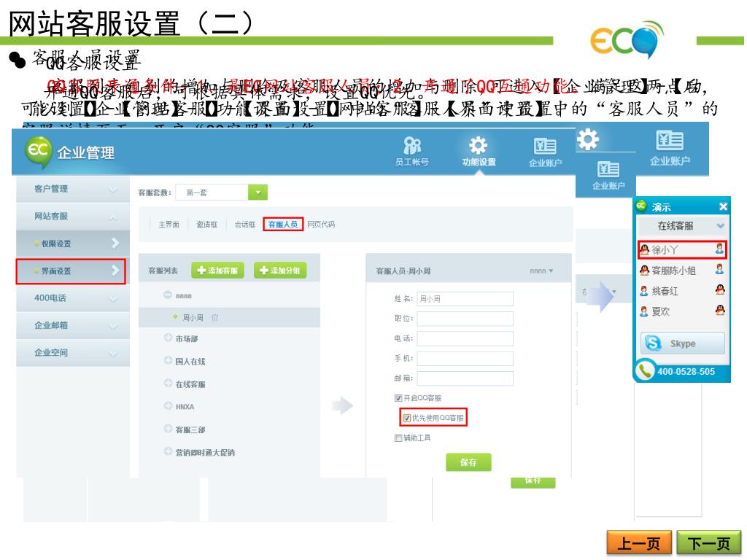Click 徐小丫 name in 演示 widget
Image resolution: width=747 pixels, height=560 pixels.
[x=665, y=249]
